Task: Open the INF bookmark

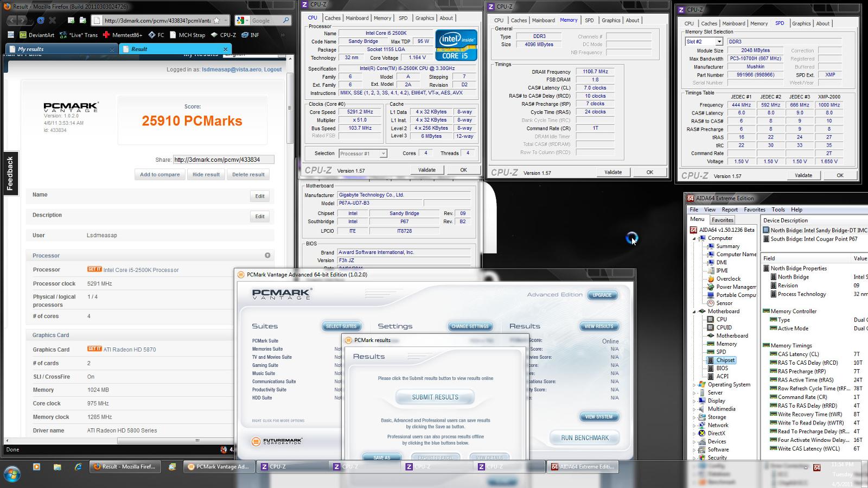Action: (250, 35)
